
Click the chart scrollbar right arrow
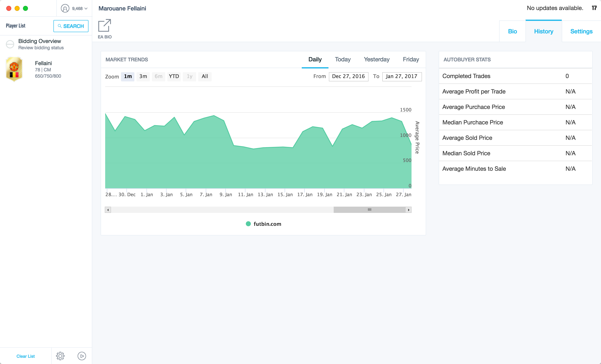[x=409, y=210]
